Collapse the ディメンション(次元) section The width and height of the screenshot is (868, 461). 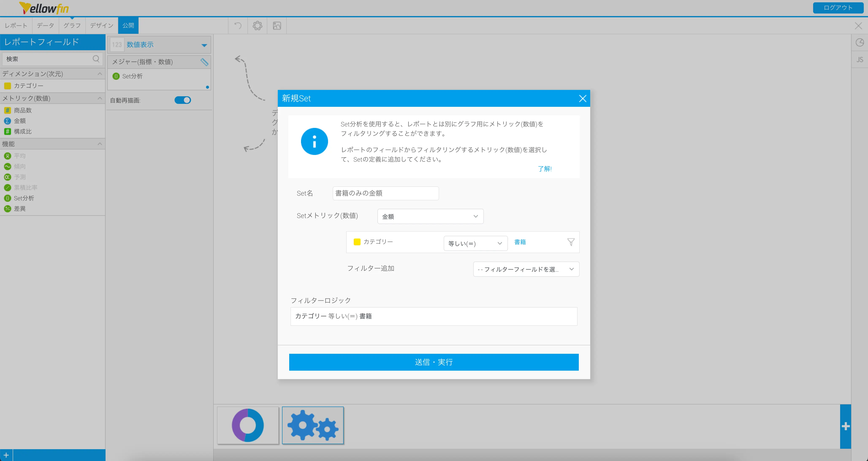[x=100, y=74]
